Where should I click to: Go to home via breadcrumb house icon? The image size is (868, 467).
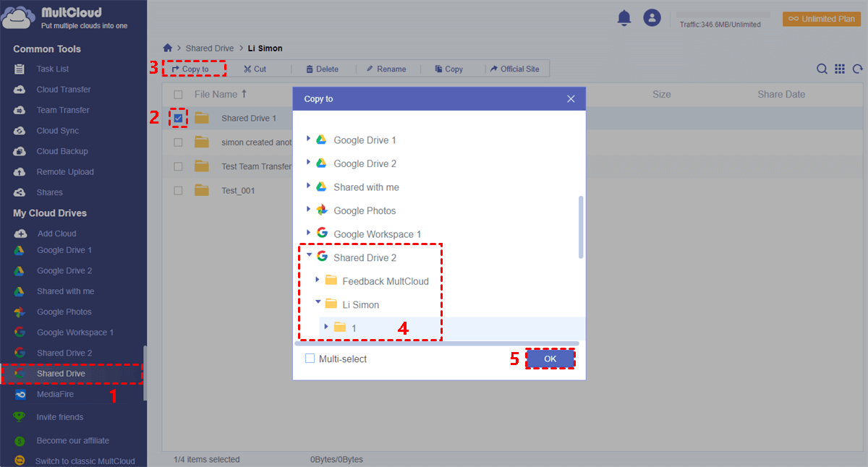[168, 48]
